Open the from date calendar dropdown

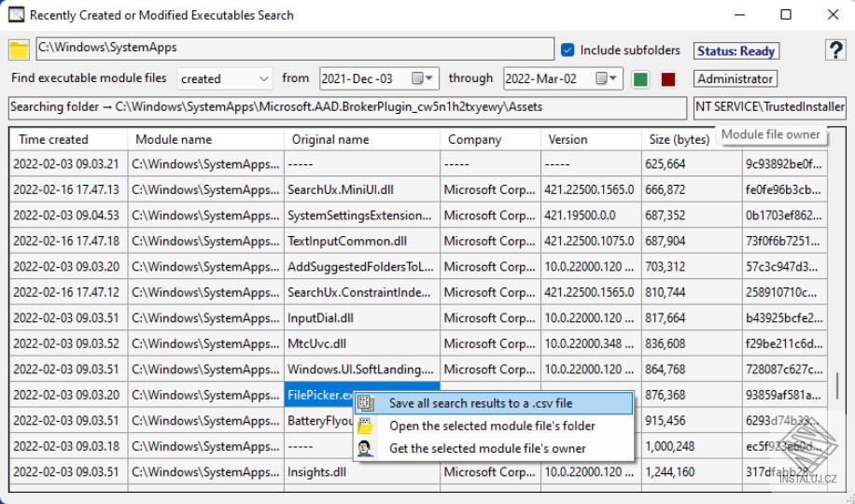(x=423, y=78)
